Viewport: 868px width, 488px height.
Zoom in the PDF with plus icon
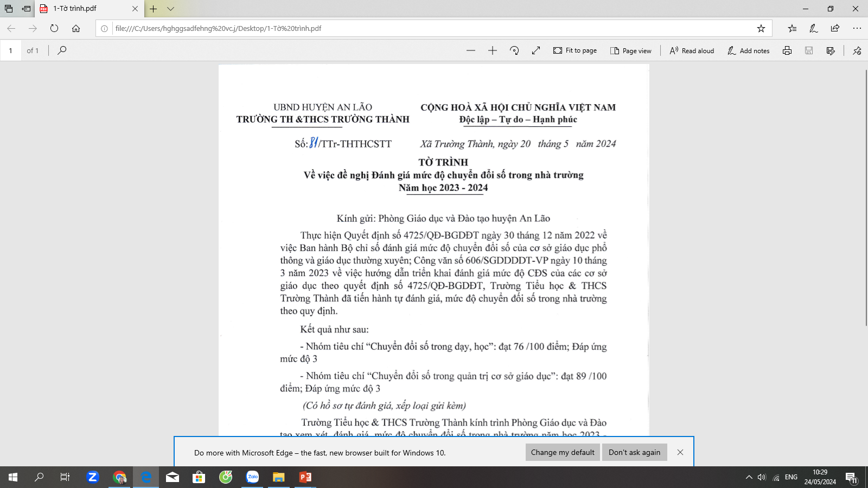493,50
